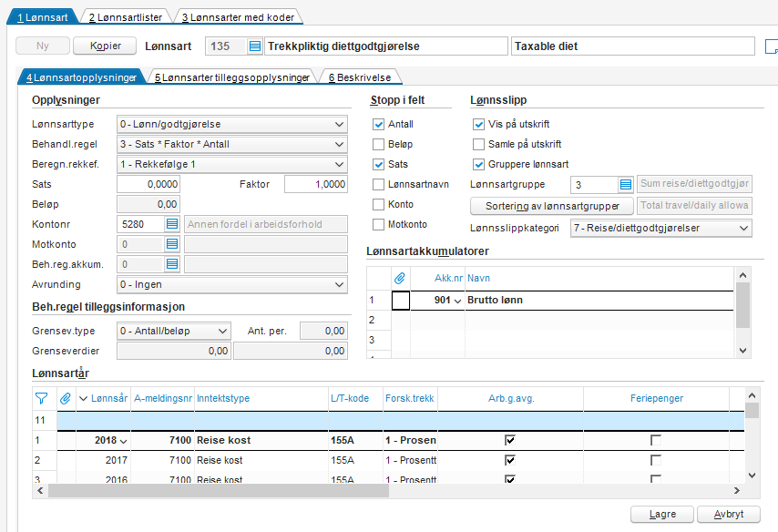Image resolution: width=778 pixels, height=532 pixels.
Task: Select the 2017 Lønnsår cell
Action: (103, 460)
